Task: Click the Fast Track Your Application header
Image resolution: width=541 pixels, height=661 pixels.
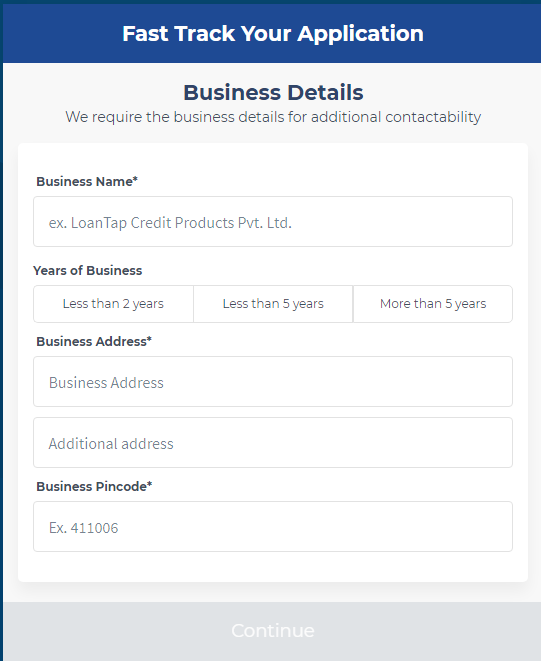Action: click(273, 34)
